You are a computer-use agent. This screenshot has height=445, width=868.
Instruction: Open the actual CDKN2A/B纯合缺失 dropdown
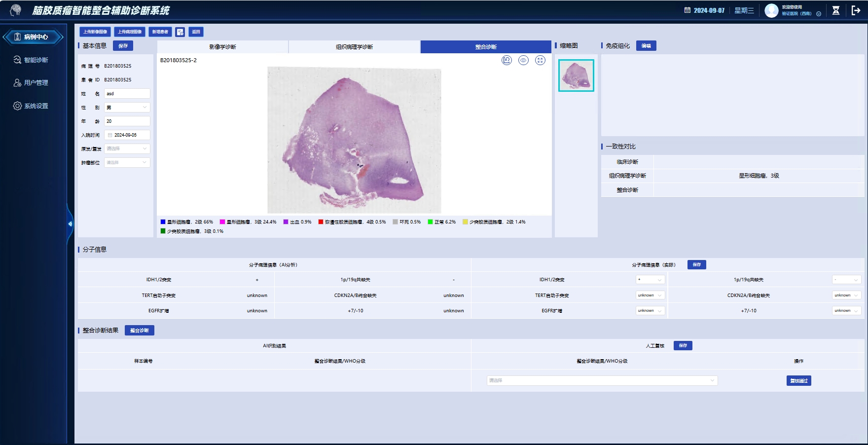coord(847,296)
